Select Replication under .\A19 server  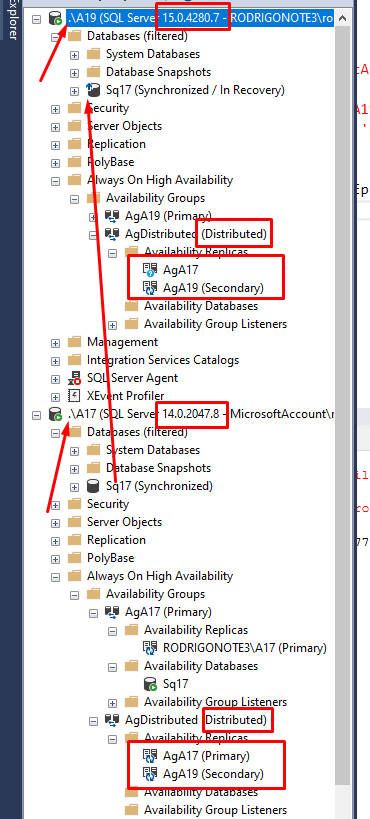pyautogui.click(x=117, y=144)
